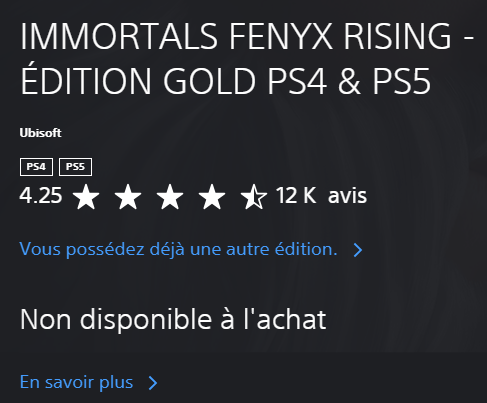487x403 pixels.
Task: Click the half-filled fifth star
Action: pyautogui.click(x=254, y=196)
